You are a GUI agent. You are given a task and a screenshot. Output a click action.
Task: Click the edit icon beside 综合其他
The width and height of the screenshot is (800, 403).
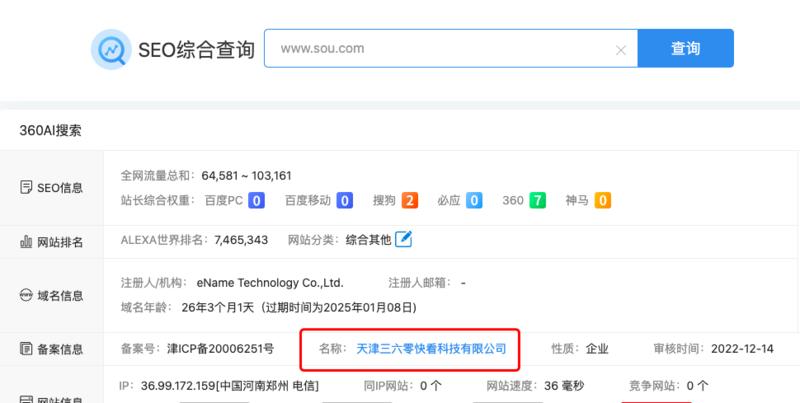(x=404, y=239)
